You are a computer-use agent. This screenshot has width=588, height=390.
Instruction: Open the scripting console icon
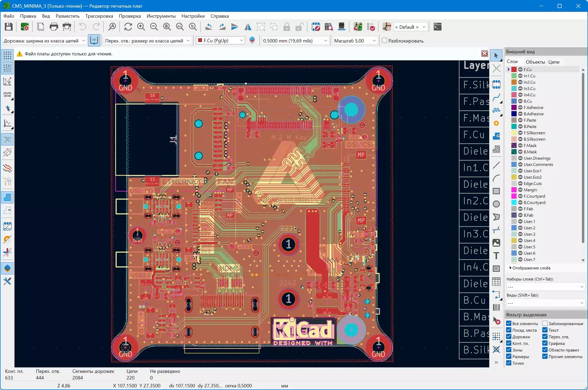[x=437, y=27]
